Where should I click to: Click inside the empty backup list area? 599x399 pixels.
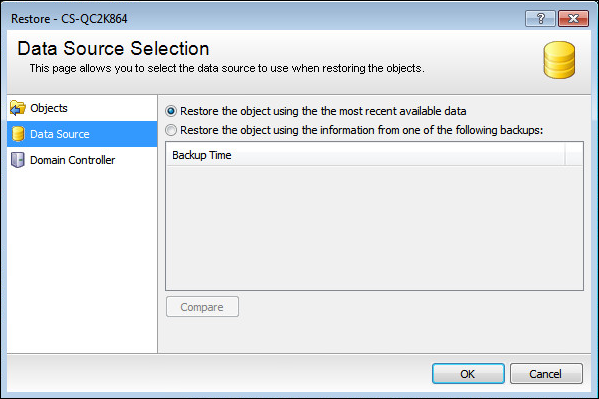coord(374,228)
